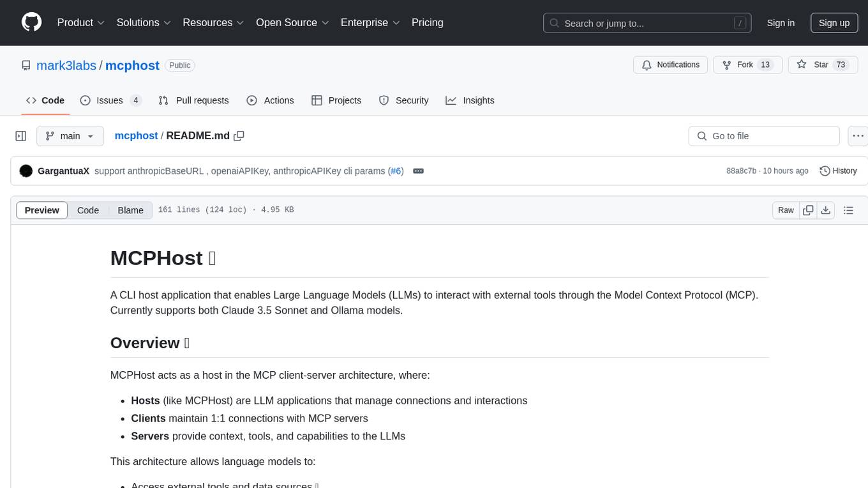Expand the Resources menu
This screenshot has width=868, height=488.
[x=213, y=22]
